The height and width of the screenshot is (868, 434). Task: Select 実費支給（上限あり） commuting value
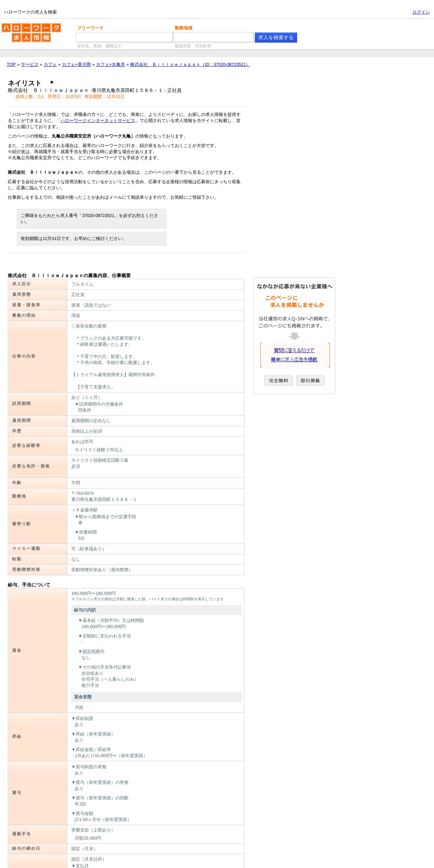[93, 830]
